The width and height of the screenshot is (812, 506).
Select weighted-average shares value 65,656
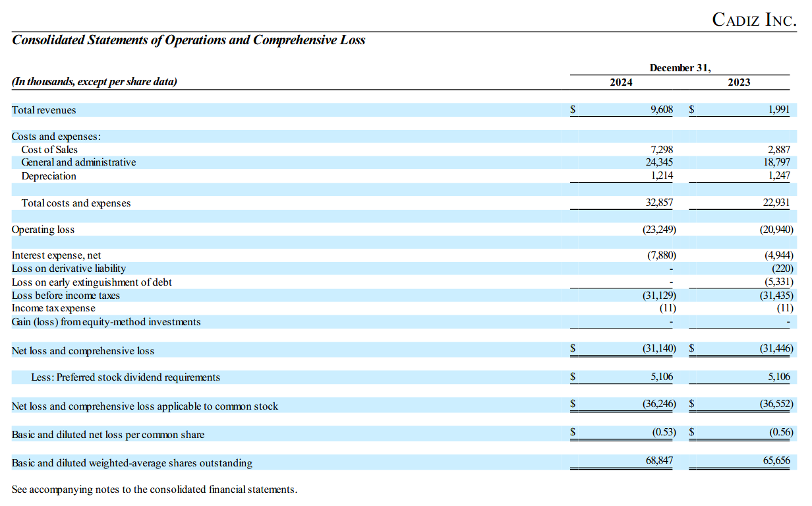[x=776, y=460]
